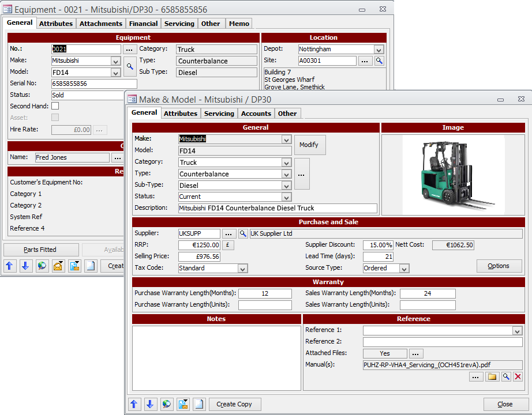
Task: Click blue up arrow in Make & Model window
Action: point(134,404)
